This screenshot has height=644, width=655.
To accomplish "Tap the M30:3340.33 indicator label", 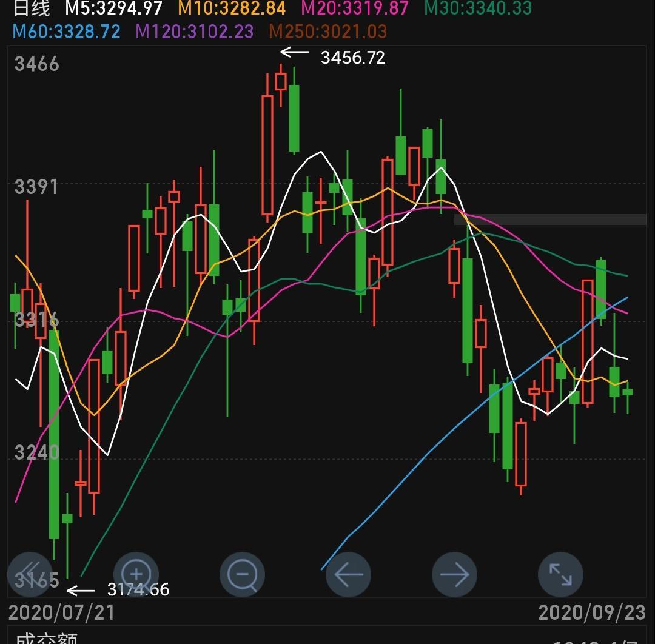I will (478, 8).
